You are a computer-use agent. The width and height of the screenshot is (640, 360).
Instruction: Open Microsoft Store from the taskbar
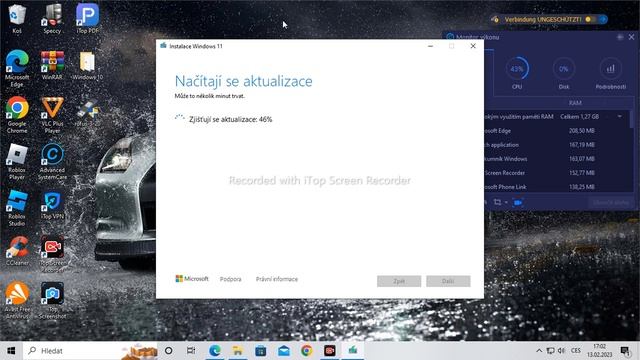click(x=260, y=351)
